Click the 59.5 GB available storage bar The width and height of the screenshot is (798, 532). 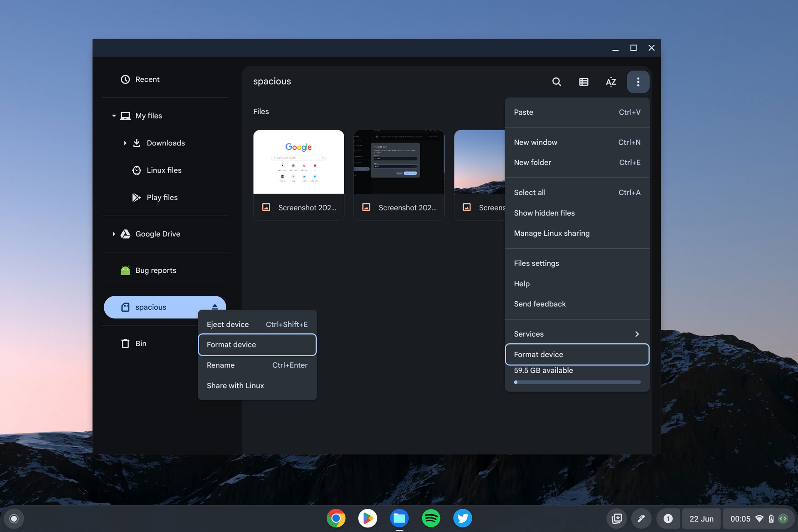[x=577, y=382]
